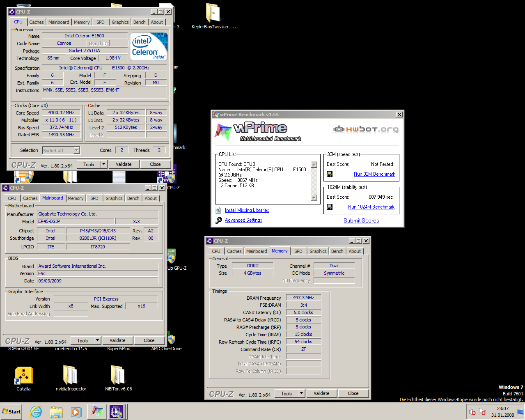Click the HWBOT.org logo in wPrime
This screenshot has width=525, height=420.
click(366, 129)
